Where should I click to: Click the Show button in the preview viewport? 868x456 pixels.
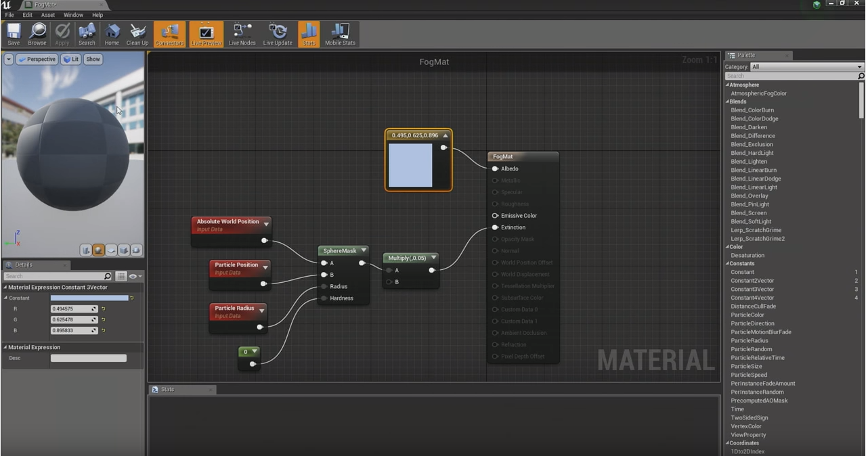pyautogui.click(x=93, y=59)
